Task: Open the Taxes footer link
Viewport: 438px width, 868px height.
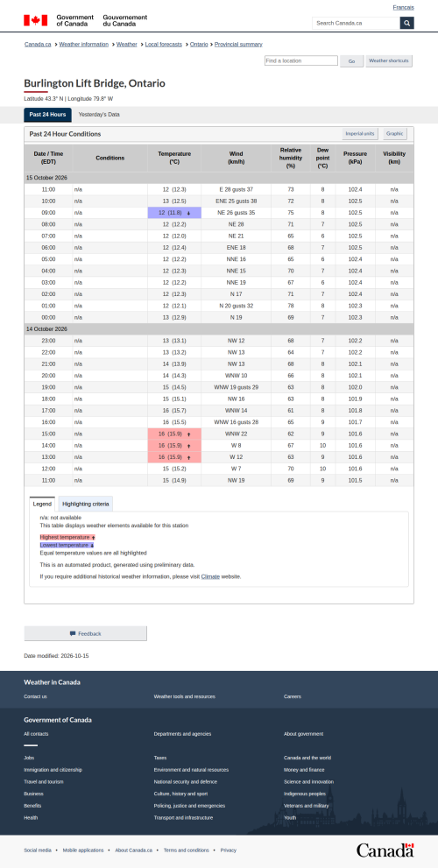Action: 160,758
